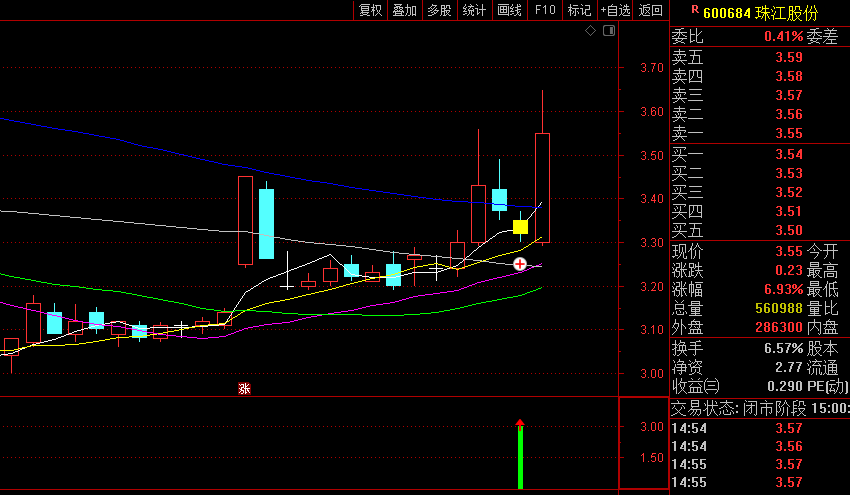Image resolution: width=850 pixels, height=495 pixels.
Task: Click 现价 value 3.55
Action: [x=789, y=252]
